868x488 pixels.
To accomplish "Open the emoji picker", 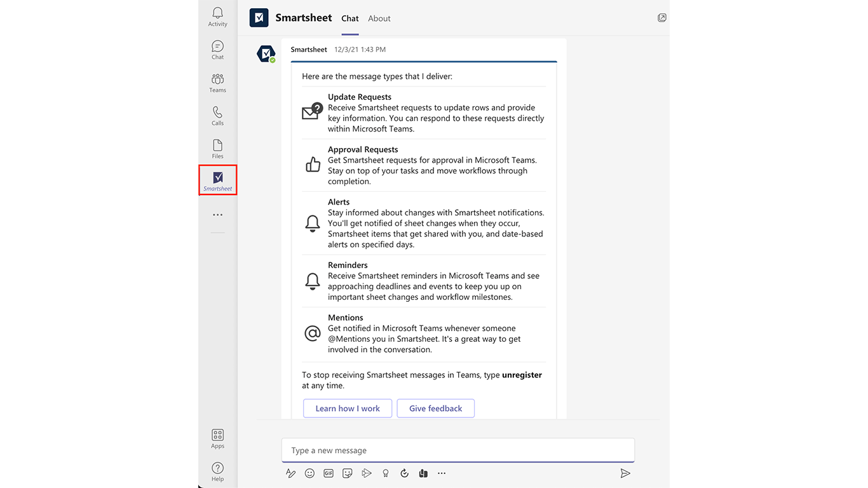I will tap(309, 473).
